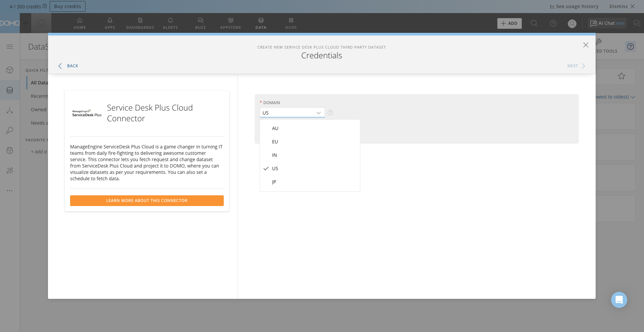Click the 'Service Desk Plus Cloud Connector' title
The image size is (644, 332).
pyautogui.click(x=150, y=113)
